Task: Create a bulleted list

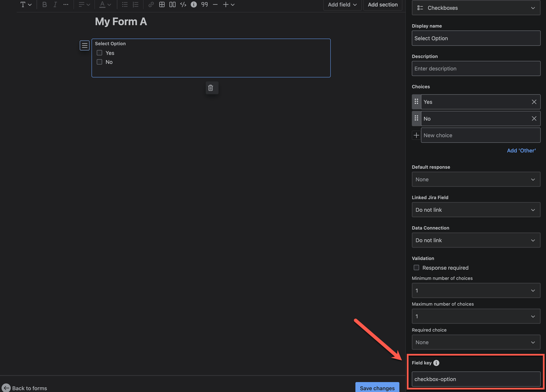Action: coord(125,4)
